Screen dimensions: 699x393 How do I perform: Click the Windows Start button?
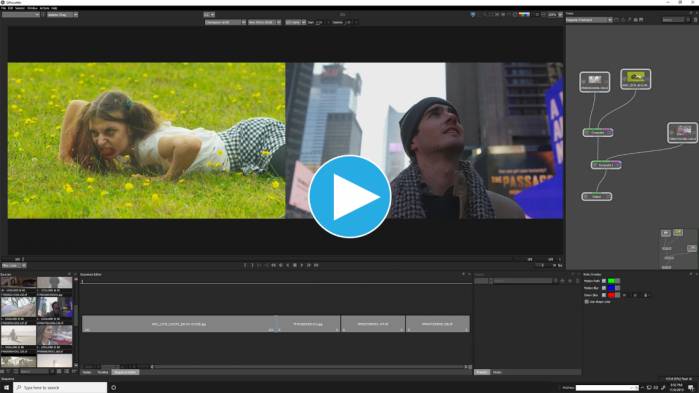pos(6,388)
